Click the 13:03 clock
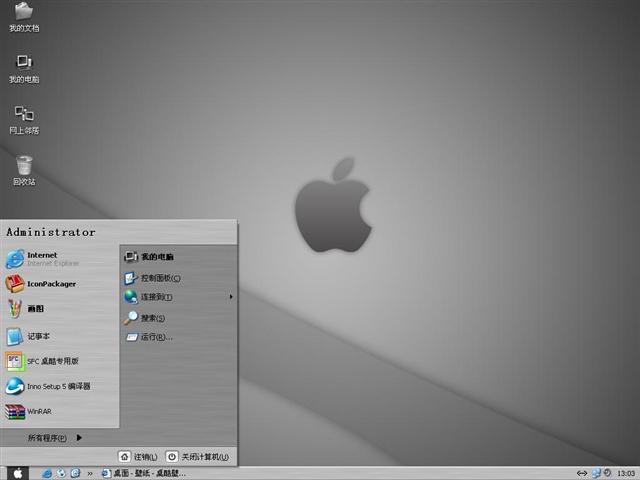640x480 pixels. point(626,473)
